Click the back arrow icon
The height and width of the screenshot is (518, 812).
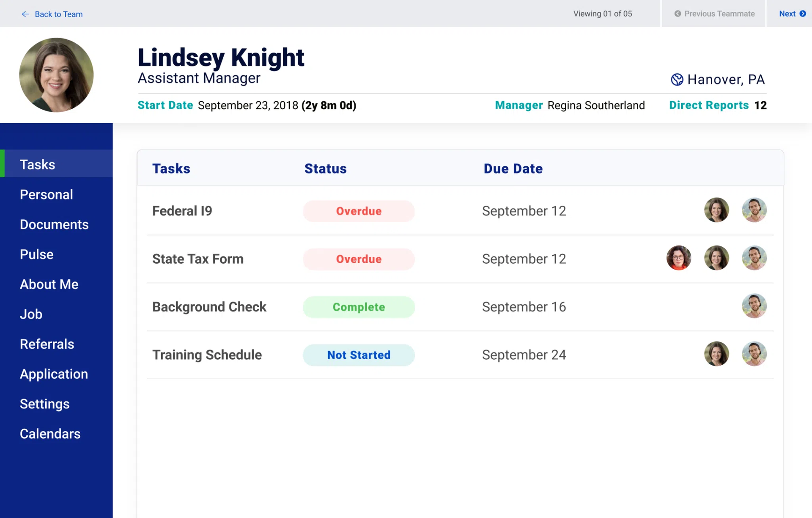tap(25, 14)
